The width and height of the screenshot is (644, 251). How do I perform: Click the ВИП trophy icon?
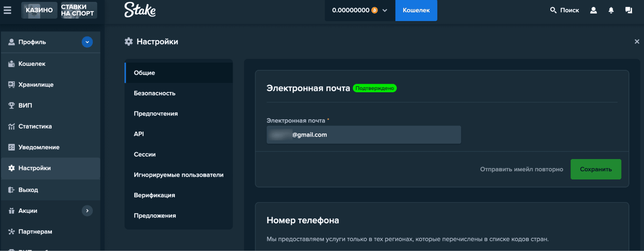click(12, 105)
